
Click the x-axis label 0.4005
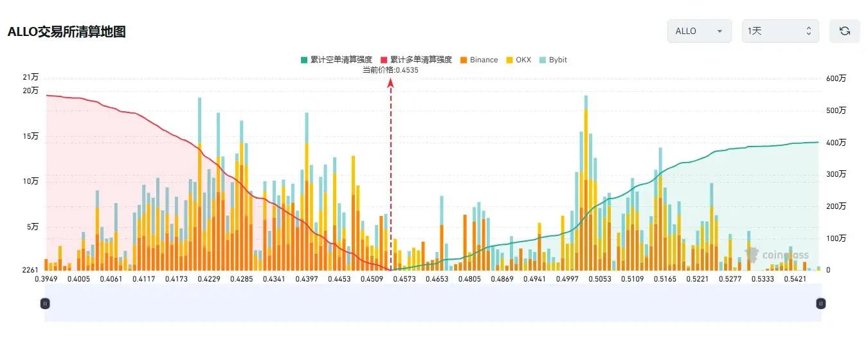tap(79, 279)
